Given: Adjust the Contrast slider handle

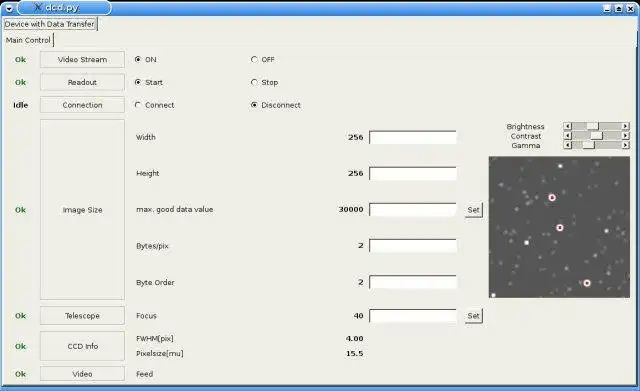Looking at the screenshot, I should 596,136.
